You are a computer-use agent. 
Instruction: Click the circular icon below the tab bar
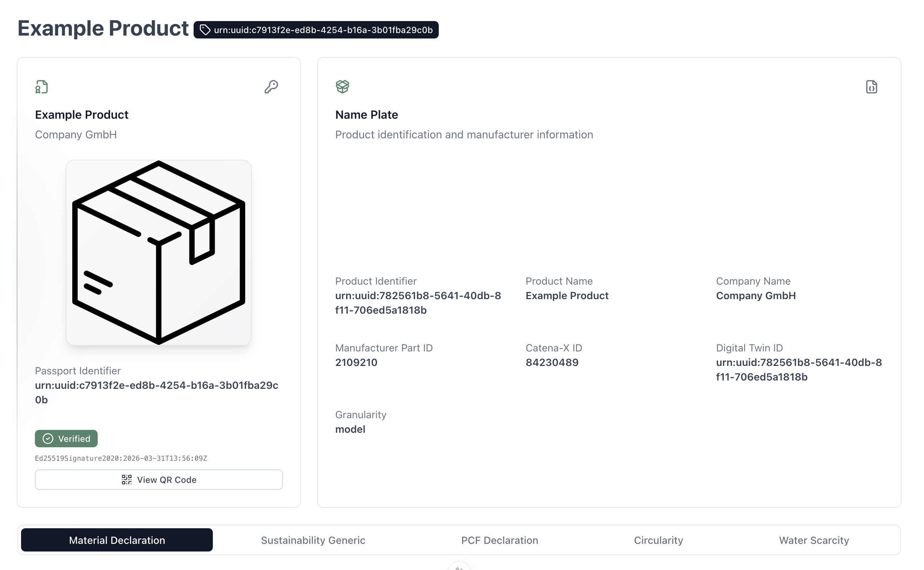point(459,567)
